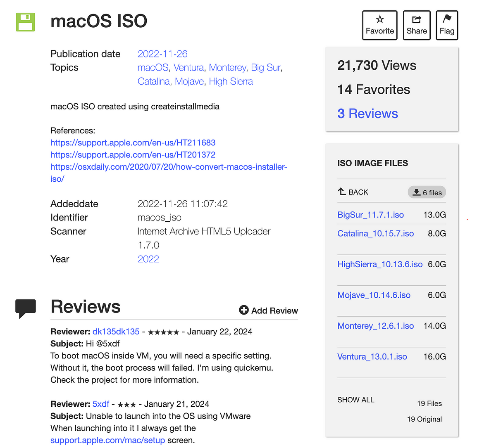496x448 pixels.
Task: Click the Share button
Action: coord(417,25)
